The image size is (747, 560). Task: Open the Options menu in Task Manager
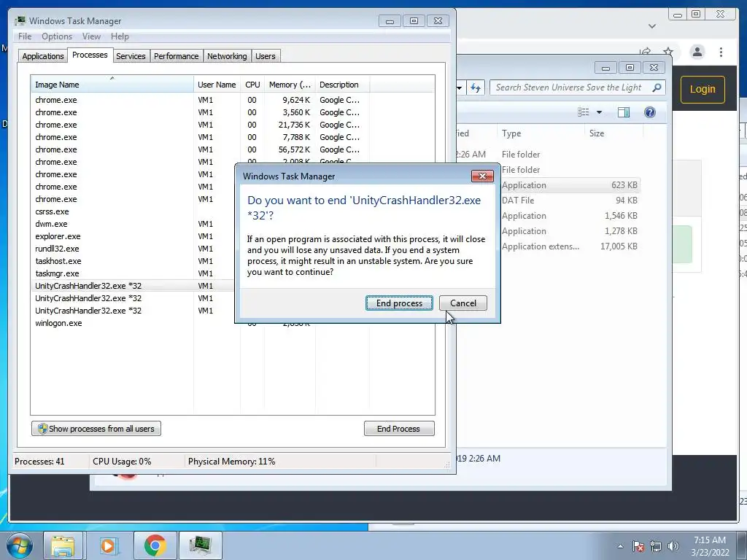point(57,36)
